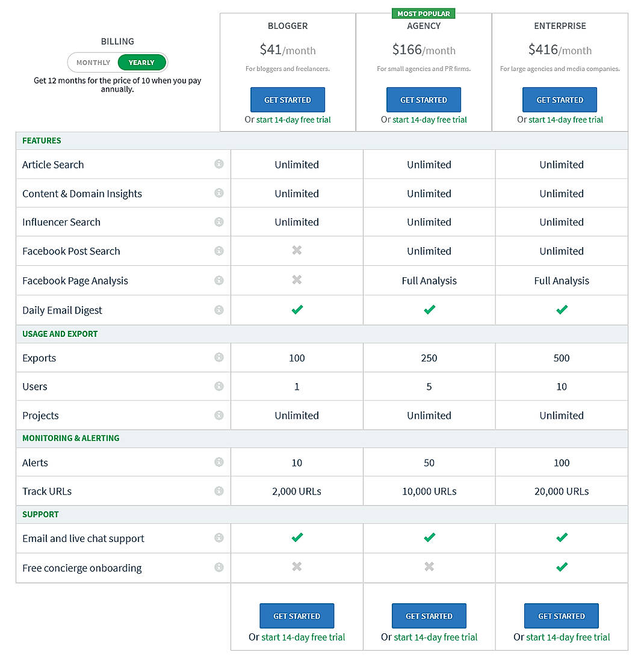Click info icon next to Exports row

pyautogui.click(x=219, y=357)
